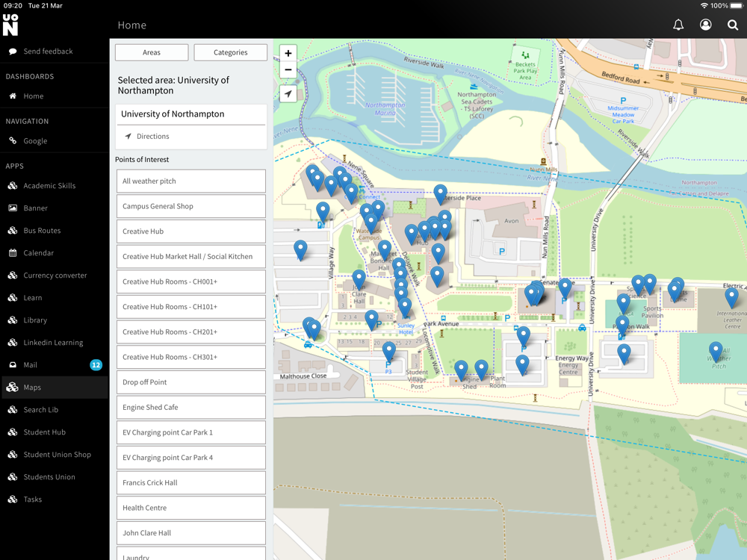Select Health Centre

click(191, 508)
